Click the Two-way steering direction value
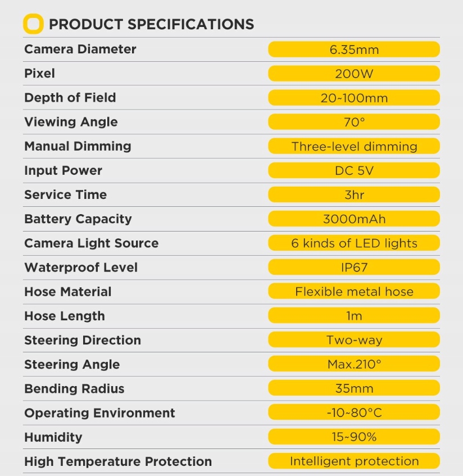The height and width of the screenshot is (476, 463). click(x=354, y=340)
